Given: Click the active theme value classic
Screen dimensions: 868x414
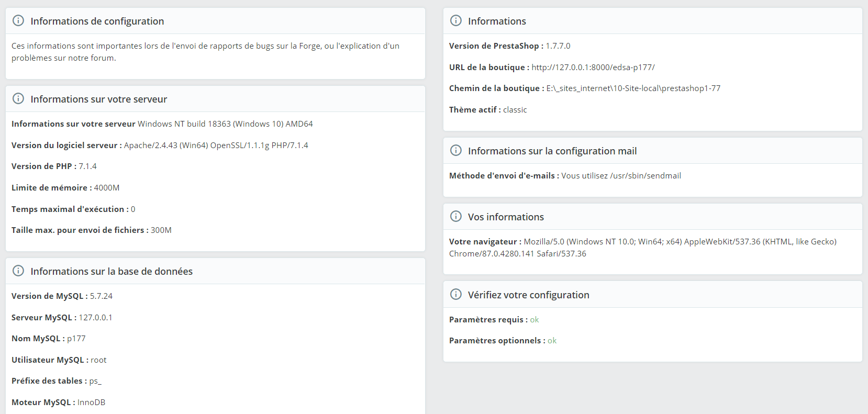Looking at the screenshot, I should (x=515, y=109).
